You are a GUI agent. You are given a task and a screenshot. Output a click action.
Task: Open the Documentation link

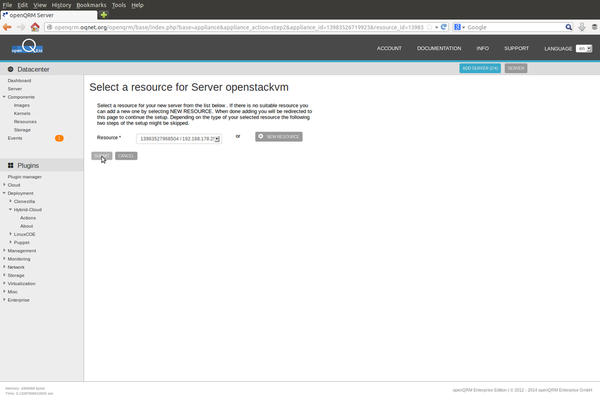coord(439,48)
